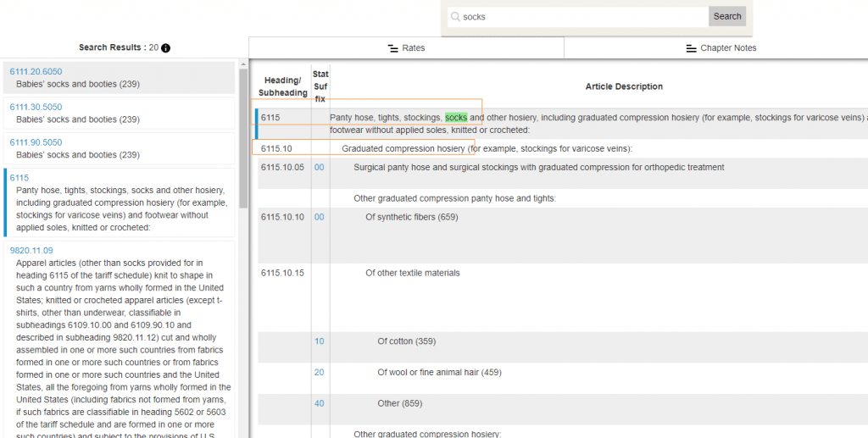Click the results list scrollbar up arrow
868x438 pixels.
click(x=243, y=64)
